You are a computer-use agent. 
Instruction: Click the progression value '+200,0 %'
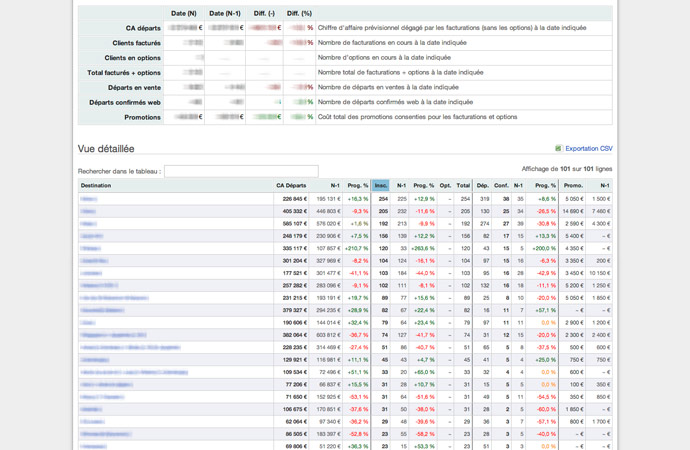(544, 249)
